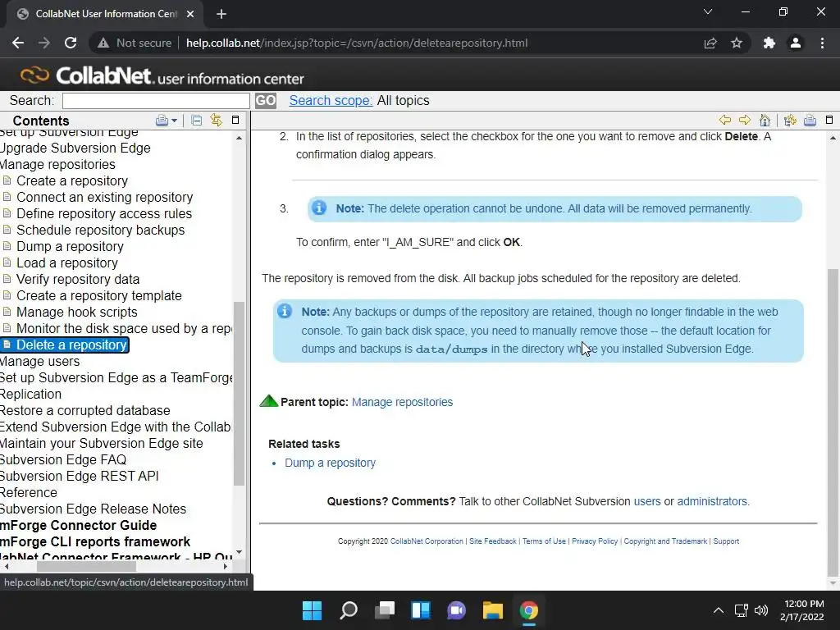840x630 pixels.
Task: Show topic in table of contents icon
Action: click(790, 121)
